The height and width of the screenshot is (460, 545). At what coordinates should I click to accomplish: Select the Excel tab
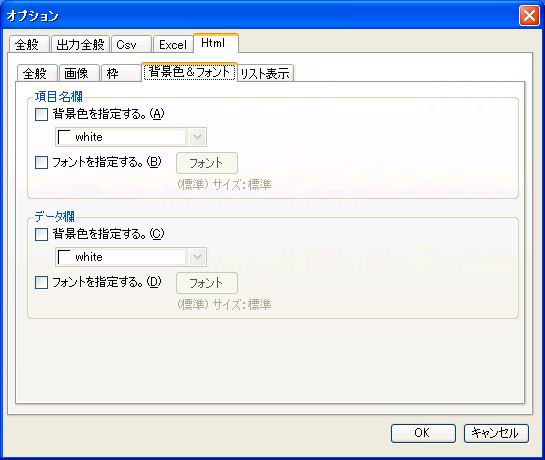[173, 45]
